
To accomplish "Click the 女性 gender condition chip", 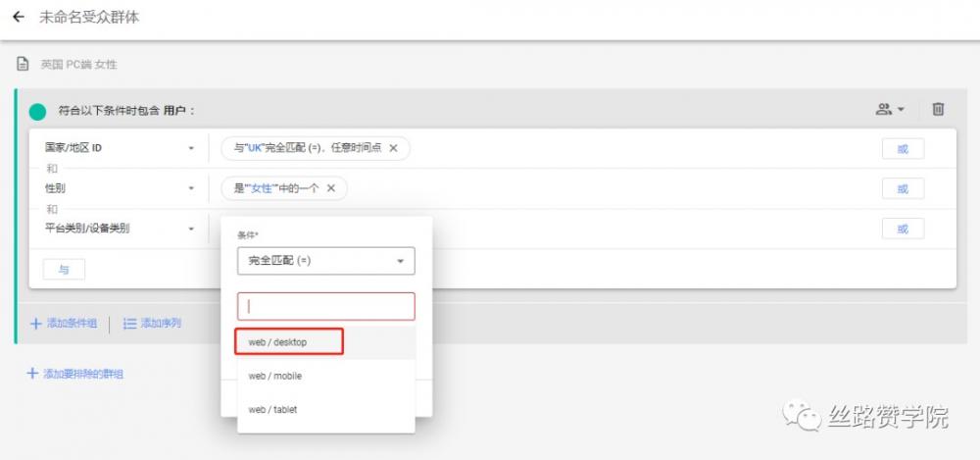I will [284, 188].
